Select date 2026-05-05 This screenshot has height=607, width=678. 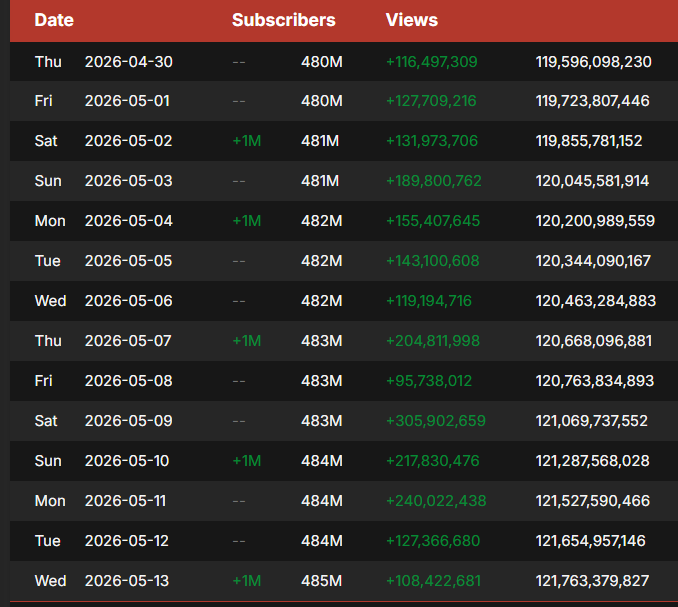click(x=128, y=261)
